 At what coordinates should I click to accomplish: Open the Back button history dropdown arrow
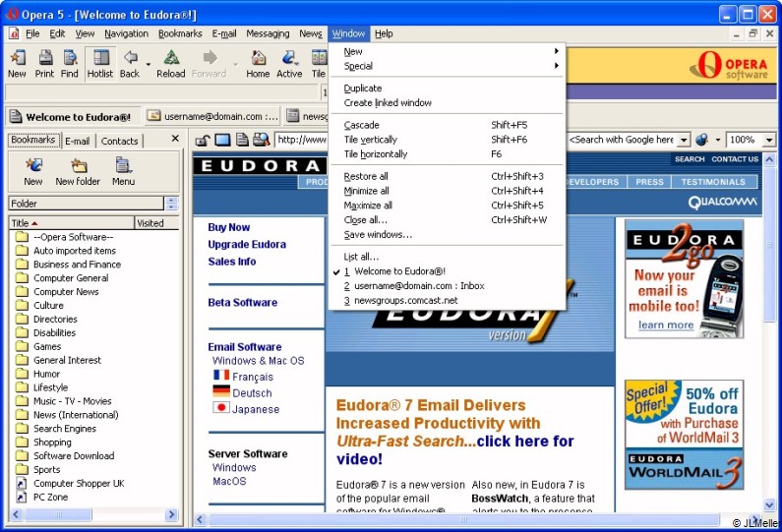coord(149,65)
